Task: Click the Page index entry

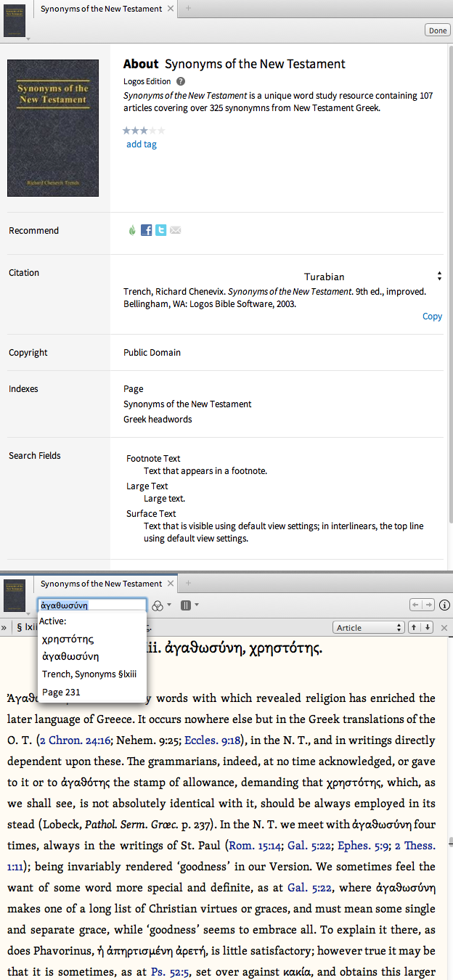Action: coord(134,389)
